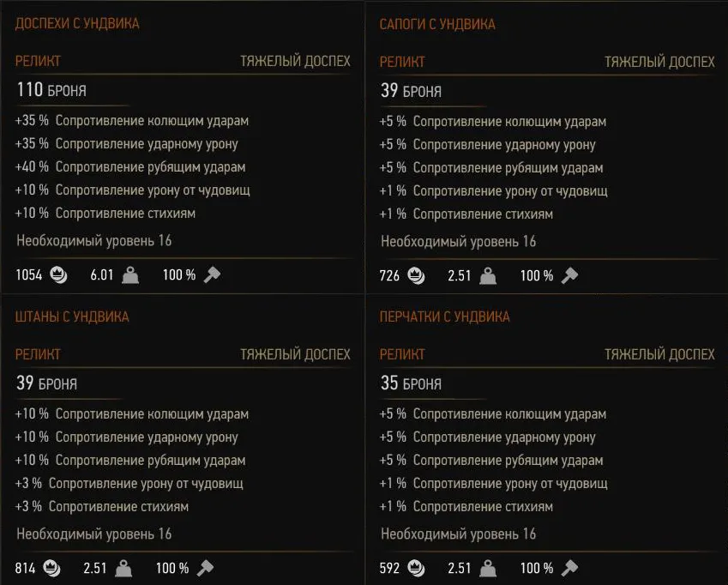Select the Доспехи с Ундвика title
The image size is (728, 585).
[77, 24]
